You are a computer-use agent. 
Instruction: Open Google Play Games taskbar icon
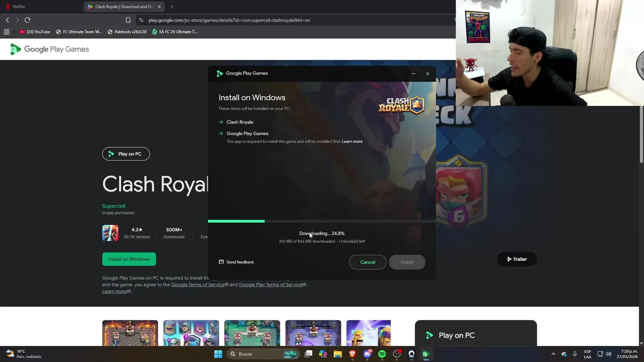pos(426,354)
